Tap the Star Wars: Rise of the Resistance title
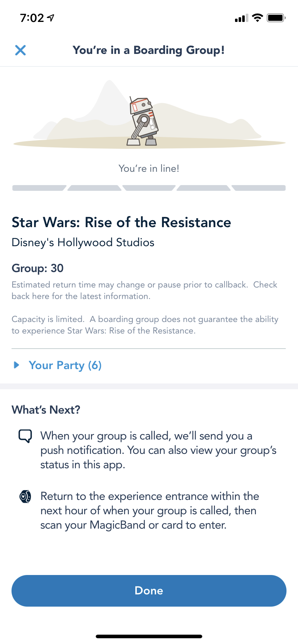The image size is (298, 644). [121, 222]
